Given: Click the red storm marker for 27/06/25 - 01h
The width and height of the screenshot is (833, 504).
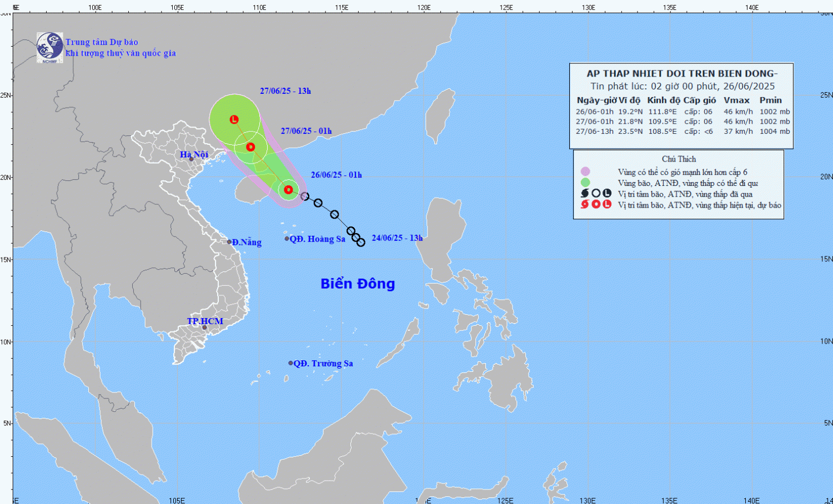Looking at the screenshot, I should coord(250,147).
